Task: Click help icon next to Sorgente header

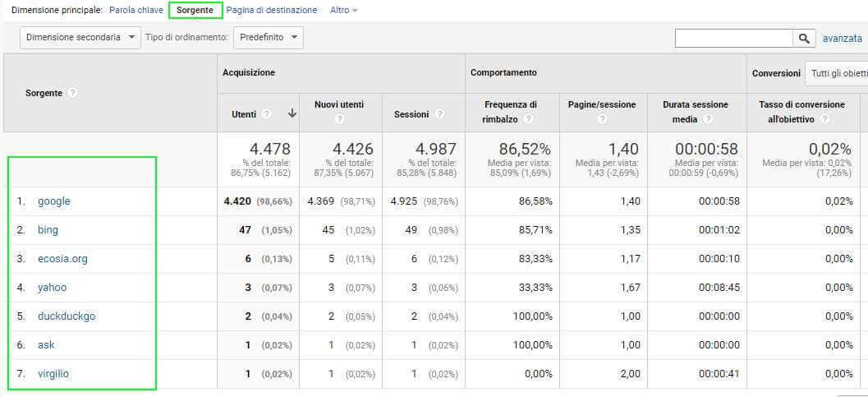Action: 73,93
